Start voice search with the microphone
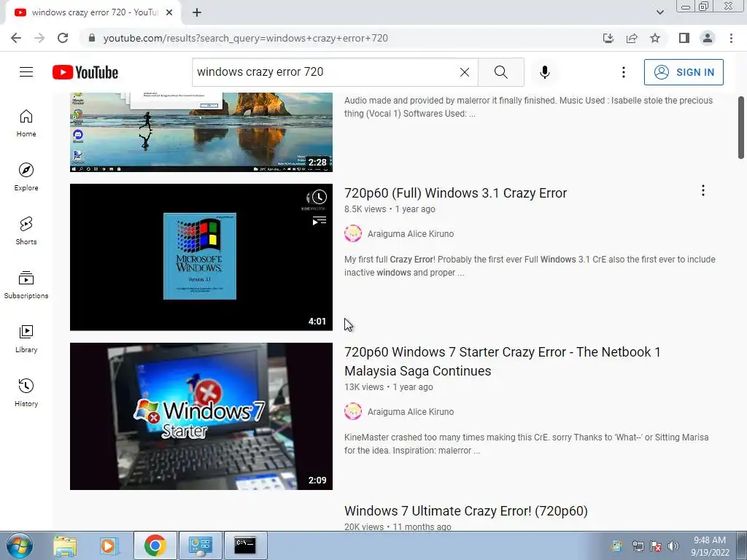Screen dimensions: 747x560 (x=545, y=72)
